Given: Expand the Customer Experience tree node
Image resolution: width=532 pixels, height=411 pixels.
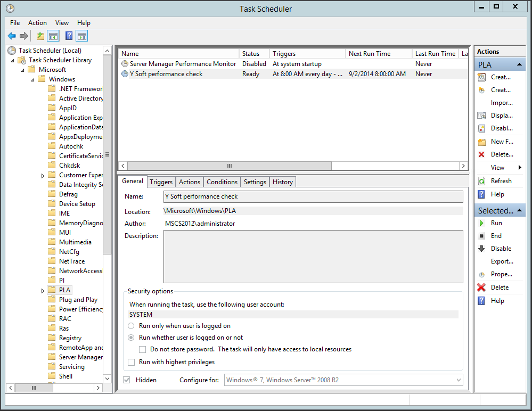Looking at the screenshot, I should [x=43, y=175].
